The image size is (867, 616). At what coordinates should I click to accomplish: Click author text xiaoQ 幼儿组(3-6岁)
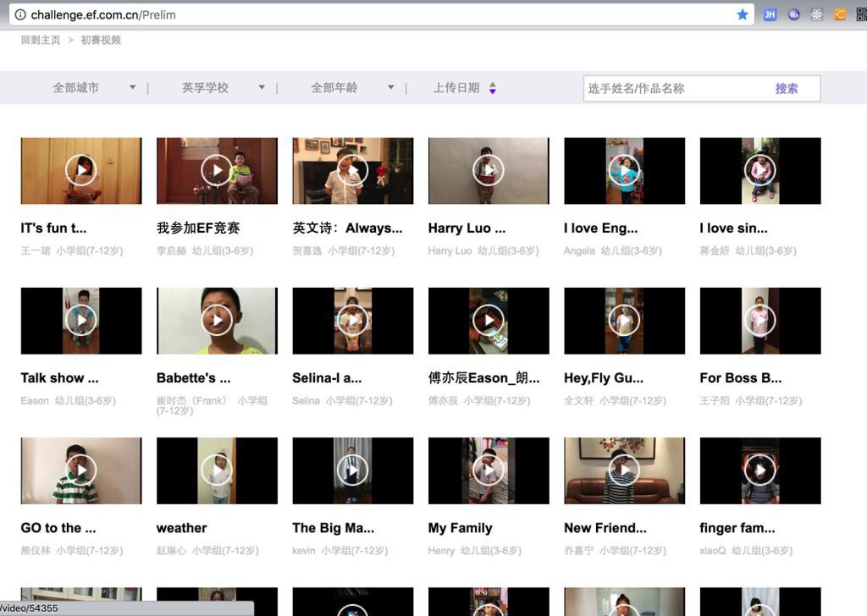746,551
